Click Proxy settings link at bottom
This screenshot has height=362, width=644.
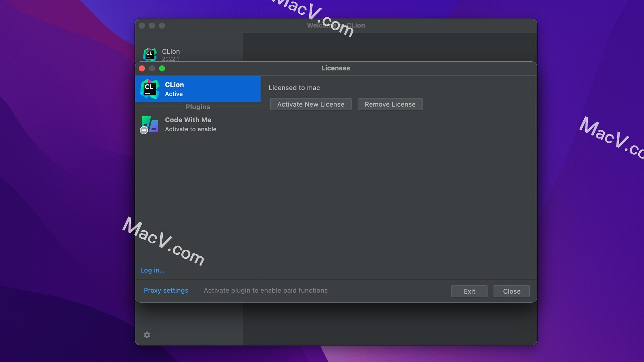166,291
